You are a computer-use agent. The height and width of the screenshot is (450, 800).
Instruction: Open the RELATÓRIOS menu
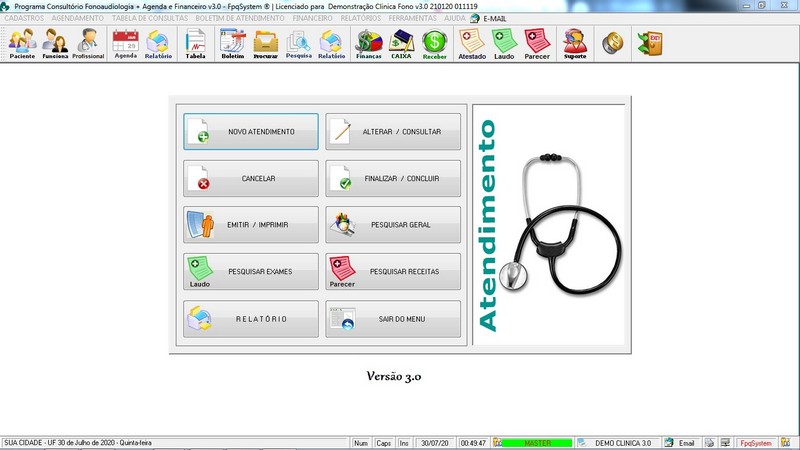(x=361, y=18)
